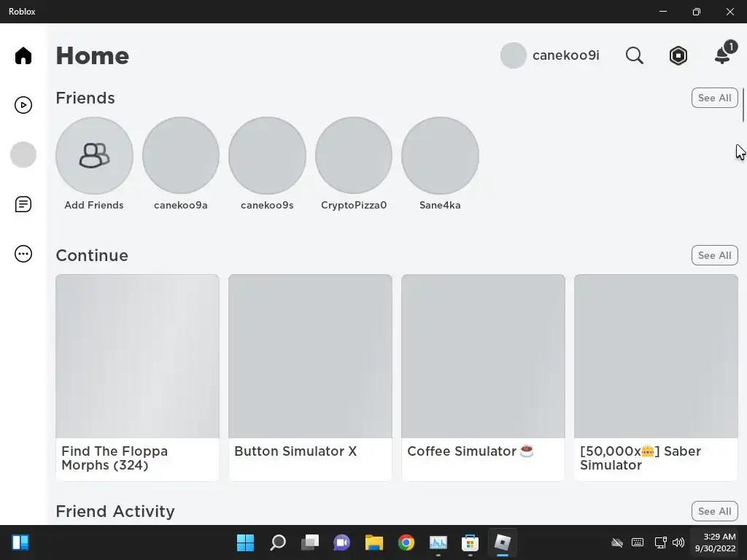
Task: Click the Windows Start button
Action: click(245, 542)
